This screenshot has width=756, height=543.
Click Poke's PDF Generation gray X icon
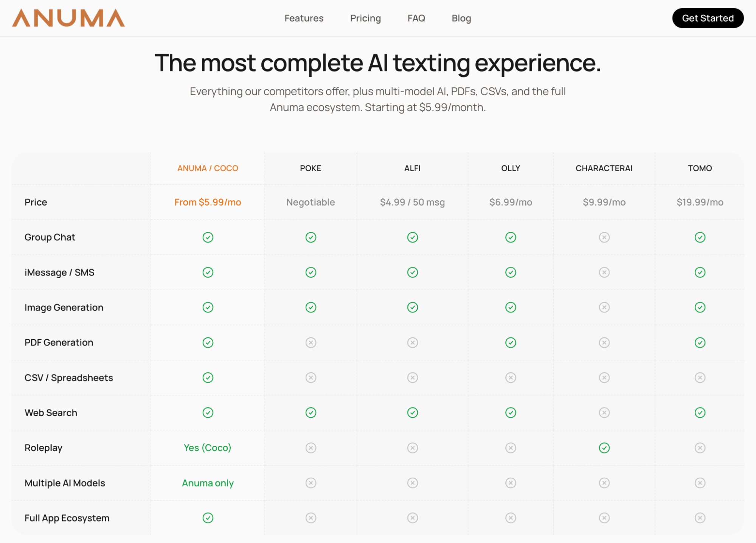coord(310,343)
